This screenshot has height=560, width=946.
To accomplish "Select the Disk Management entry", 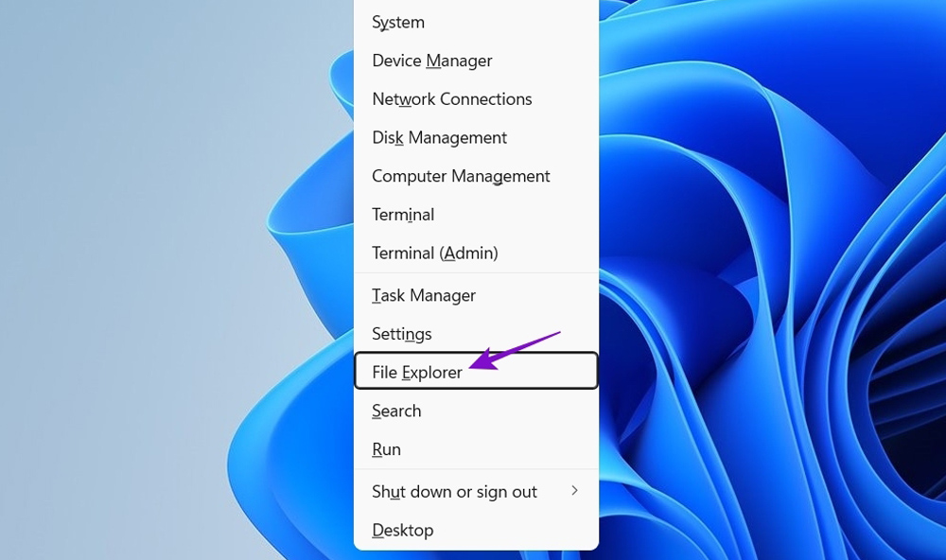I will (x=439, y=138).
